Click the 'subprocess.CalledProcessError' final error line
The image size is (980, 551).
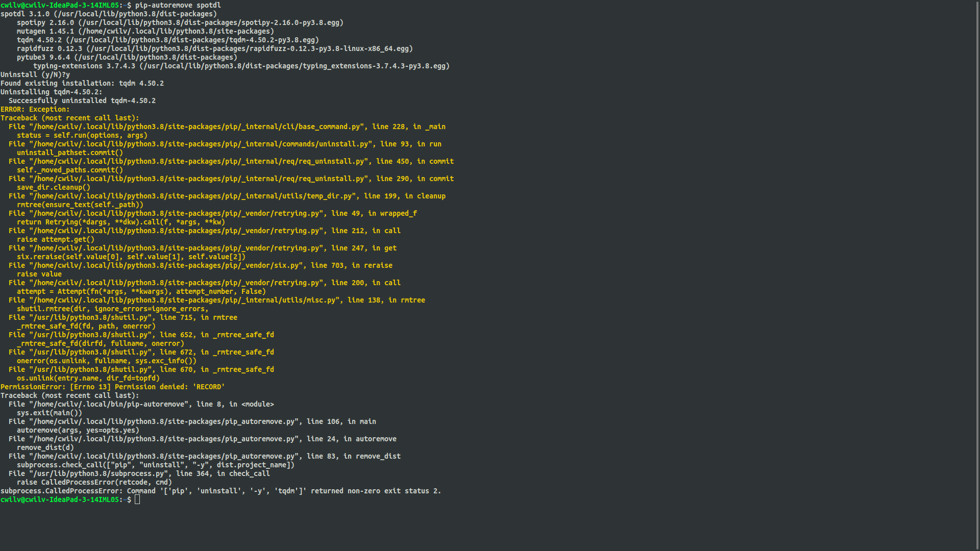tap(220, 491)
